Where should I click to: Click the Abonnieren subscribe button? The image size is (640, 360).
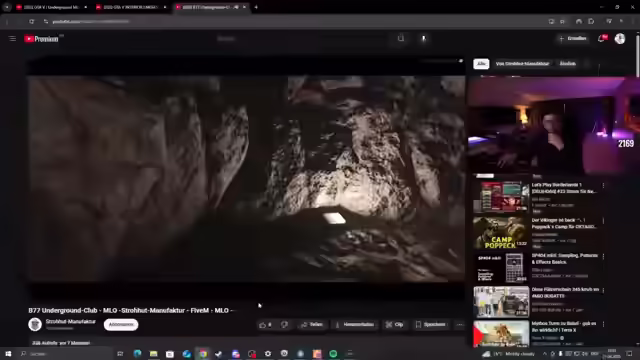[x=121, y=324]
